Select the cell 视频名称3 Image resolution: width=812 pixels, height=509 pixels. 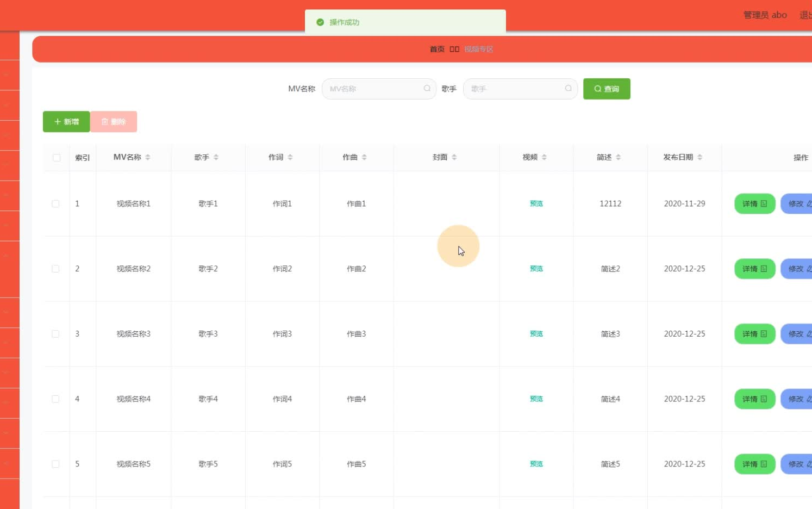pyautogui.click(x=134, y=334)
